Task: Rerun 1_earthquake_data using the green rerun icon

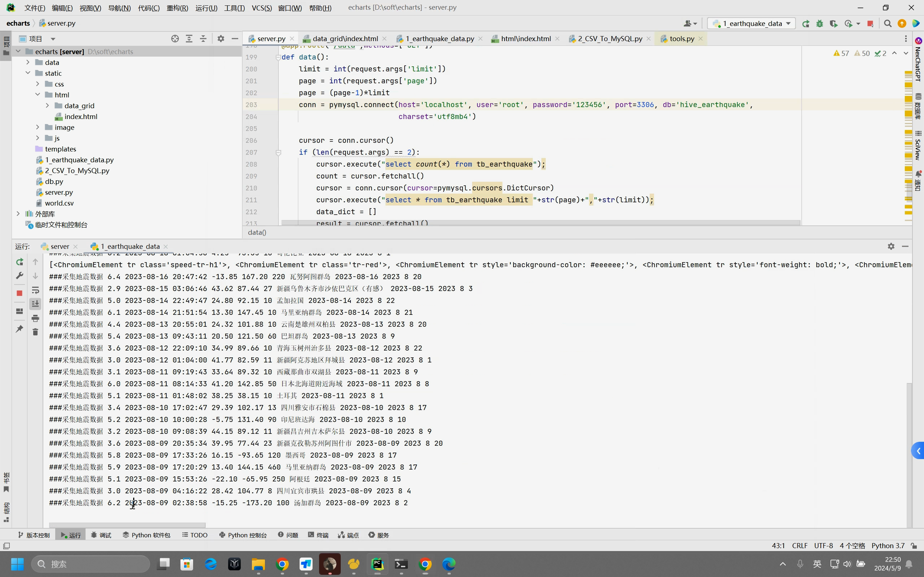Action: (19, 262)
